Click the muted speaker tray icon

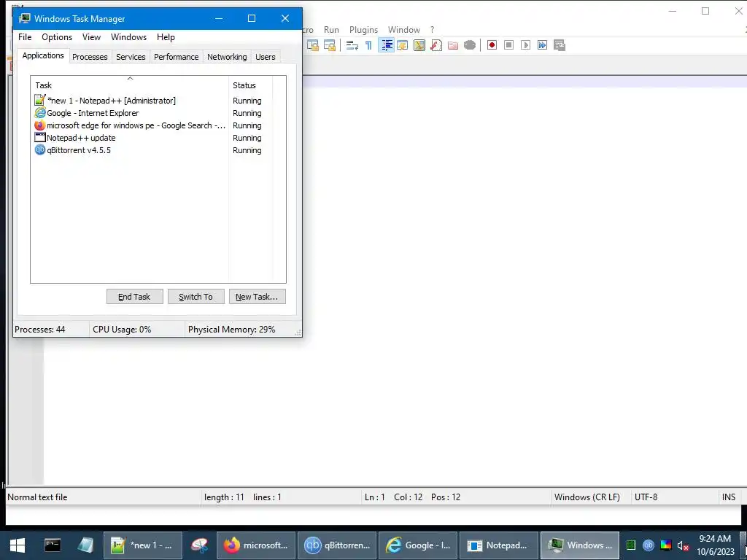pyautogui.click(x=683, y=545)
